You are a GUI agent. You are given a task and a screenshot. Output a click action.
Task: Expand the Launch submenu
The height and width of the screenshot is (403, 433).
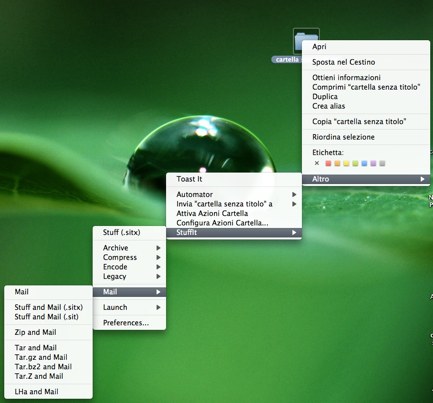click(x=129, y=307)
